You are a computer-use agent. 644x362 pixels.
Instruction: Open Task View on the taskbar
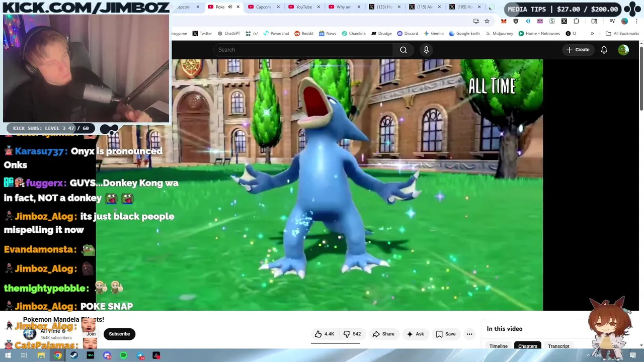(x=24, y=355)
